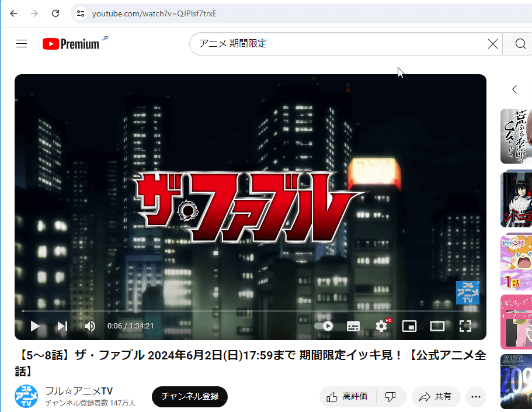Click the search magnifier button
This screenshot has height=412, width=532.
(x=520, y=44)
